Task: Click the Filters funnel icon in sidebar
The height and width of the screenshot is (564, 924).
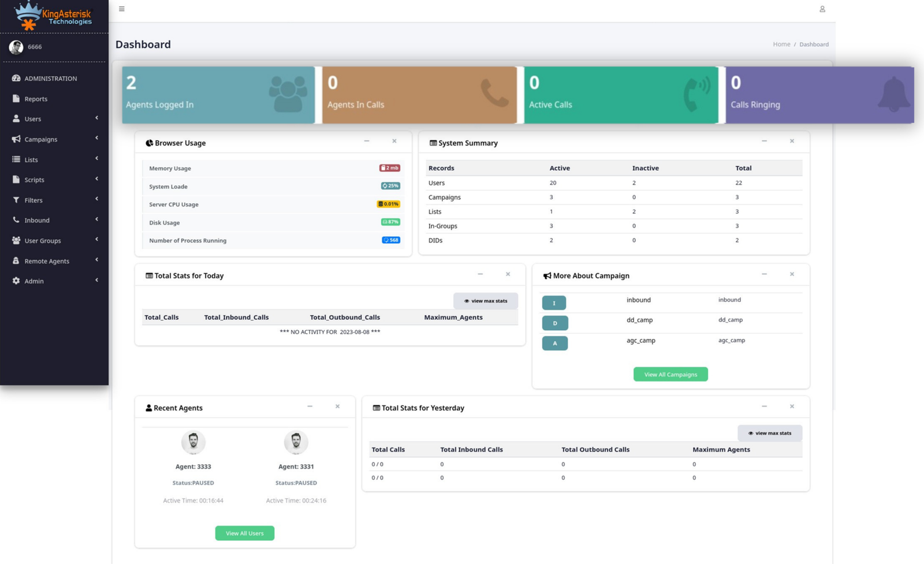Action: (16, 200)
